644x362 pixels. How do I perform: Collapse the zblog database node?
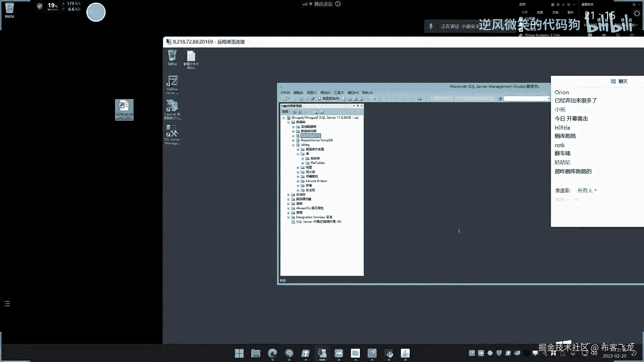click(x=293, y=145)
